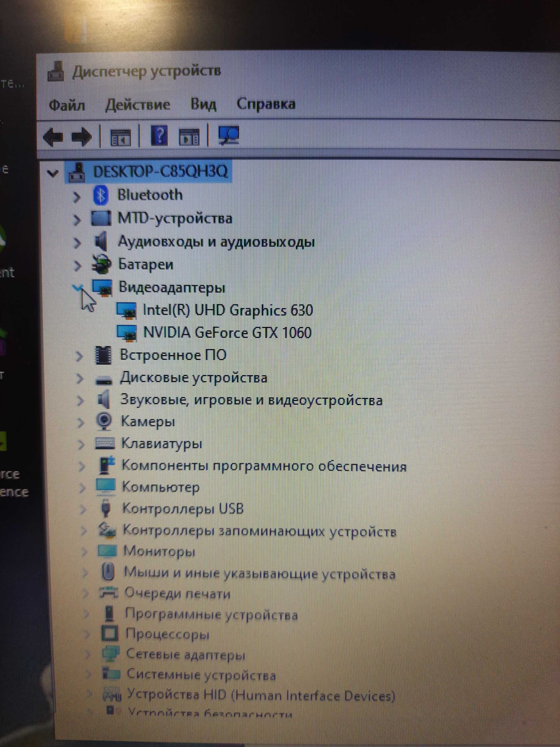The image size is (560, 747).
Task: Select Intel(R) UHD Graphics 630 entry
Action: (x=228, y=310)
